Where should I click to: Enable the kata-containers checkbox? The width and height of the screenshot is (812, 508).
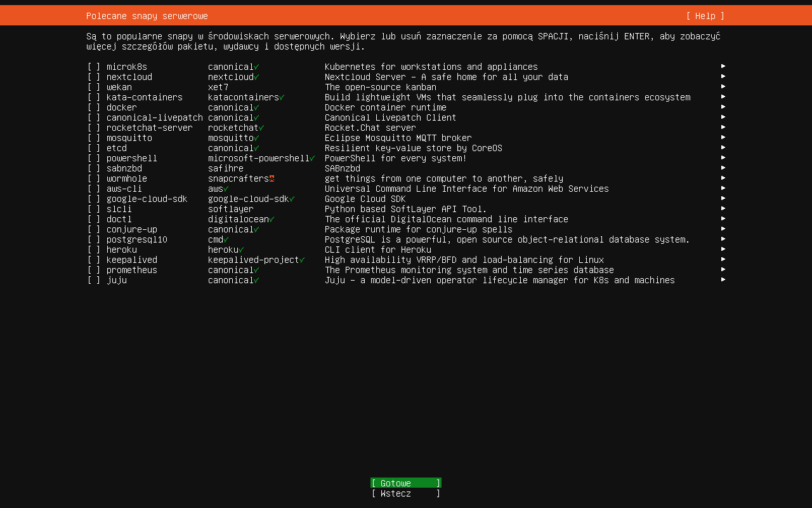tap(94, 97)
